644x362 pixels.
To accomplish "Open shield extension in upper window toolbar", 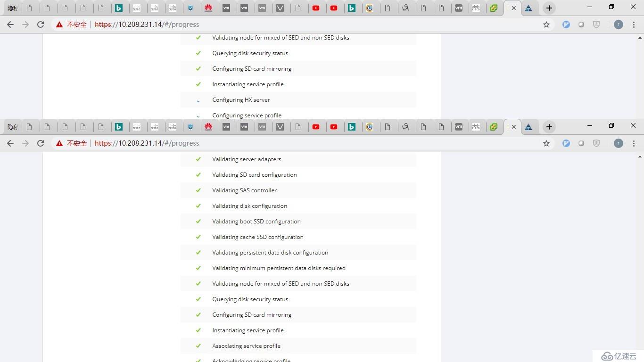I will (596, 25).
